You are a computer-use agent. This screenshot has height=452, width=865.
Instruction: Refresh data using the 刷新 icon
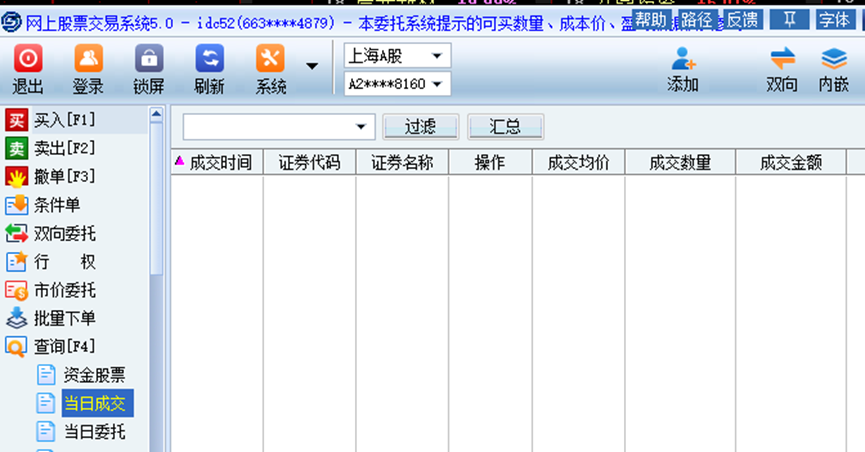pos(209,59)
